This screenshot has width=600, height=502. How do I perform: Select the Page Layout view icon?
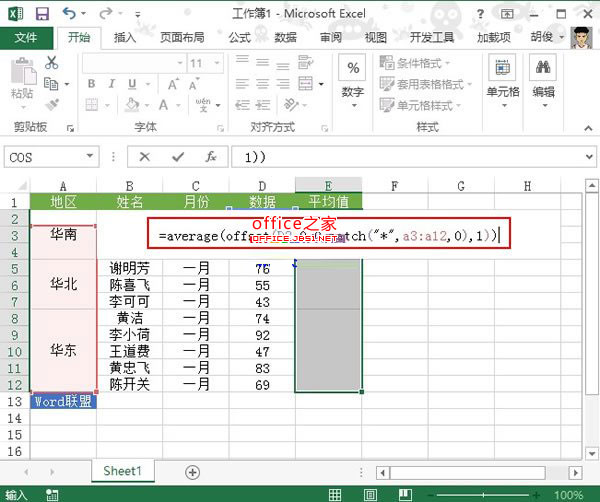pyautogui.click(x=370, y=495)
